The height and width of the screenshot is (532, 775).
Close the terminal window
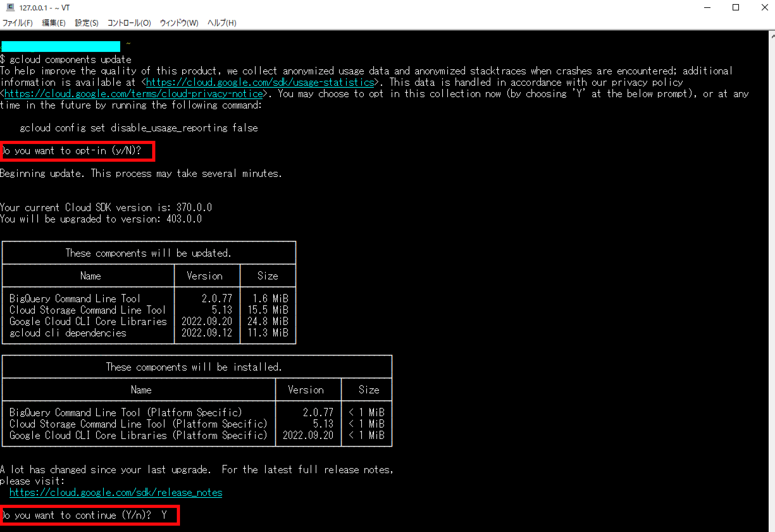coord(765,7)
